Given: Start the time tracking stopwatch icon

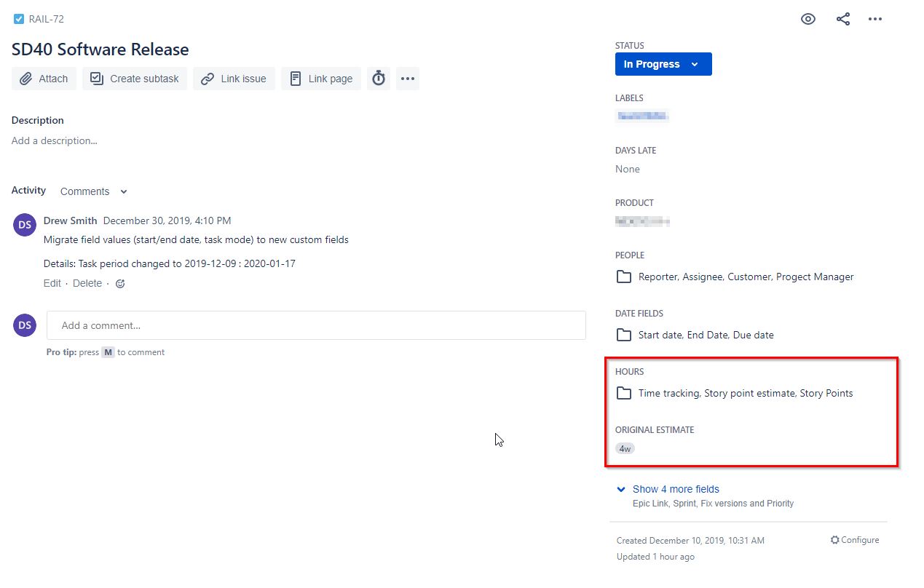Looking at the screenshot, I should point(378,78).
